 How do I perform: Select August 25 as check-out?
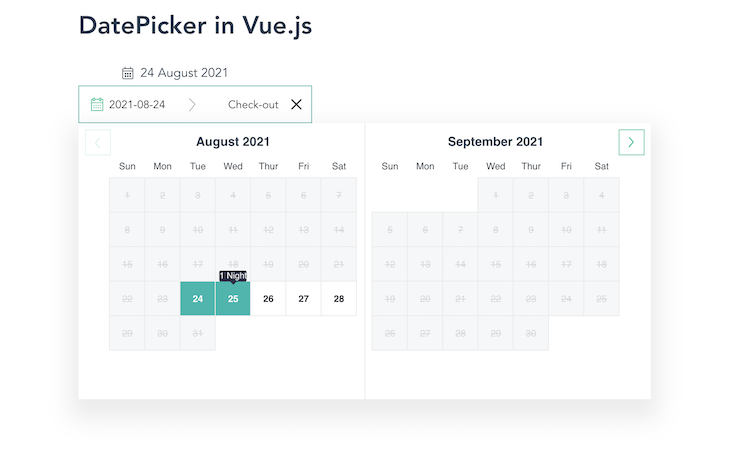tap(233, 299)
